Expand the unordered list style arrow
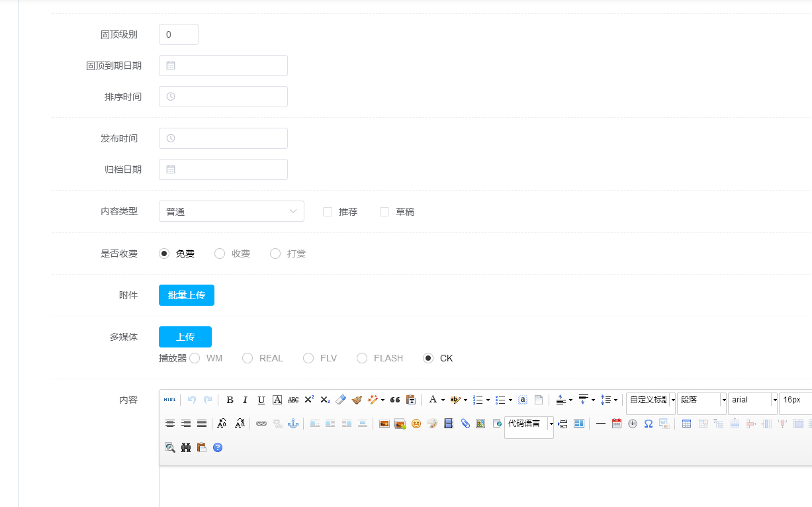 pos(511,400)
